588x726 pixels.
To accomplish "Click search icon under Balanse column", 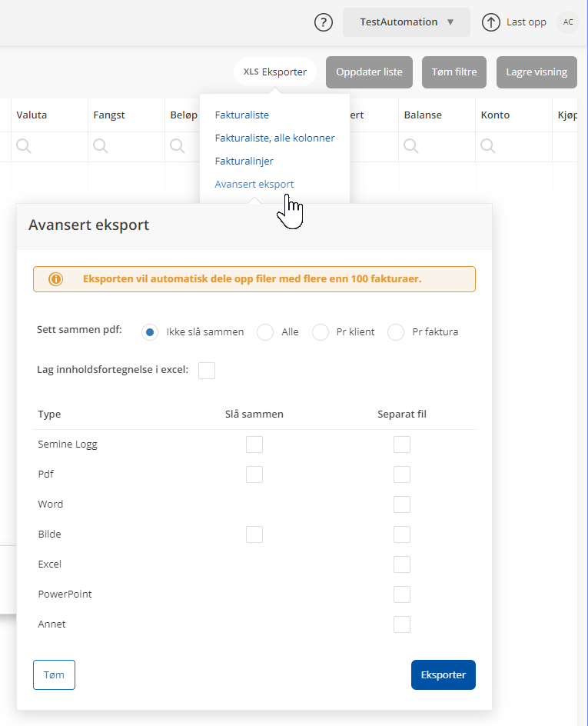I will click(411, 146).
